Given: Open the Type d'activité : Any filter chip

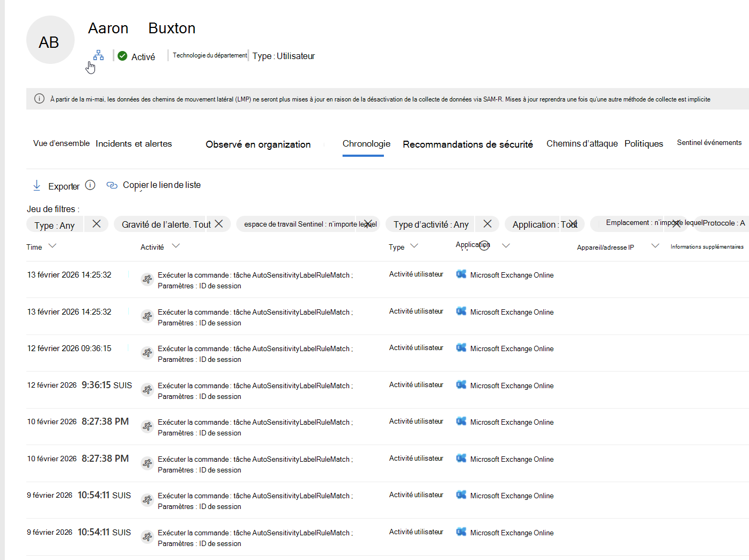Looking at the screenshot, I should pos(431,224).
